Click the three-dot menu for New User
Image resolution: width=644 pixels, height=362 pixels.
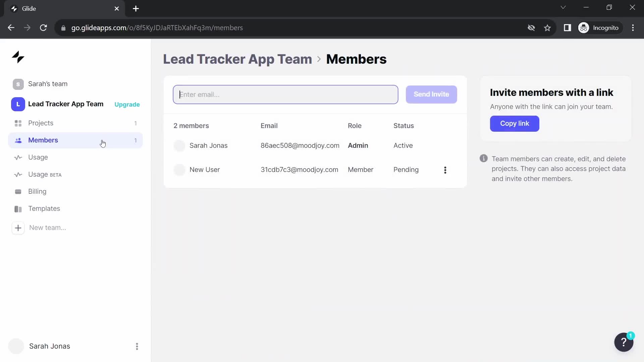point(445,169)
